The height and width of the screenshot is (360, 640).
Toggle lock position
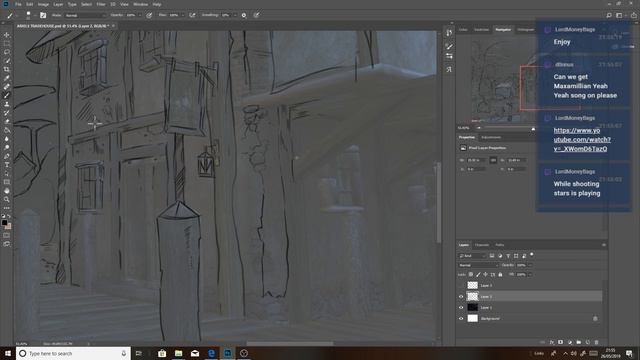tap(485, 274)
